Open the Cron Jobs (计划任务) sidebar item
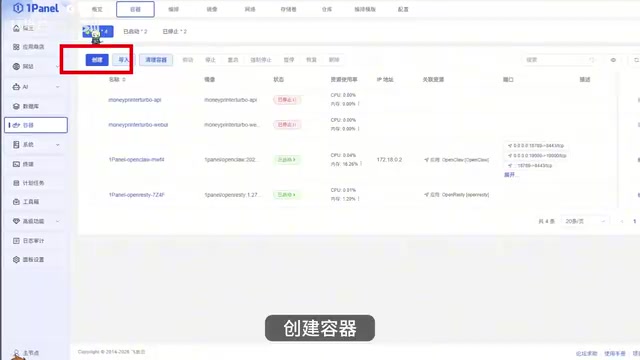 click(36, 183)
